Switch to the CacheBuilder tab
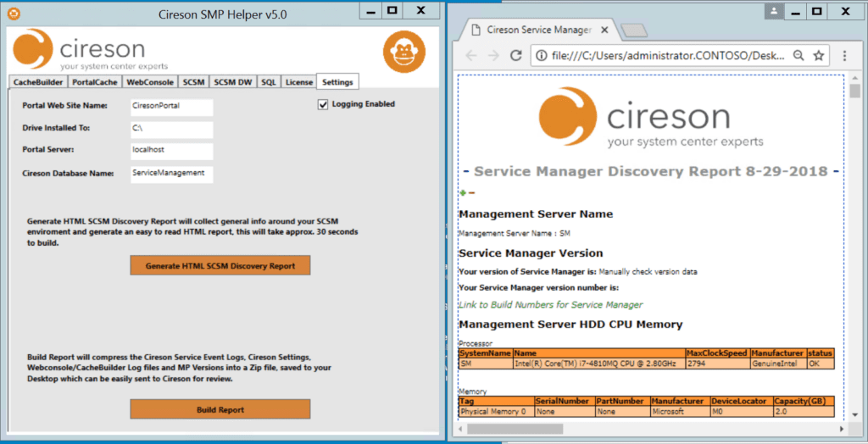Viewport: 868px width, 444px height. tap(38, 82)
